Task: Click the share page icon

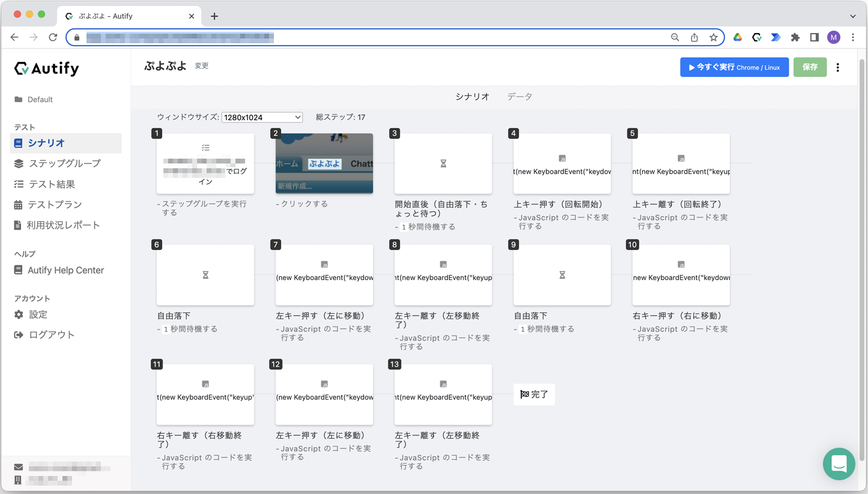Action: coord(694,37)
